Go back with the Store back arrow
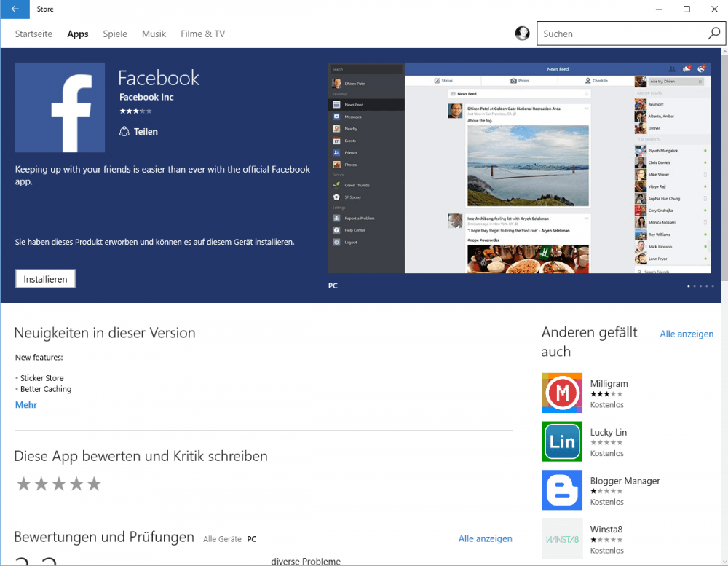This screenshot has width=728, height=566. 15,9
